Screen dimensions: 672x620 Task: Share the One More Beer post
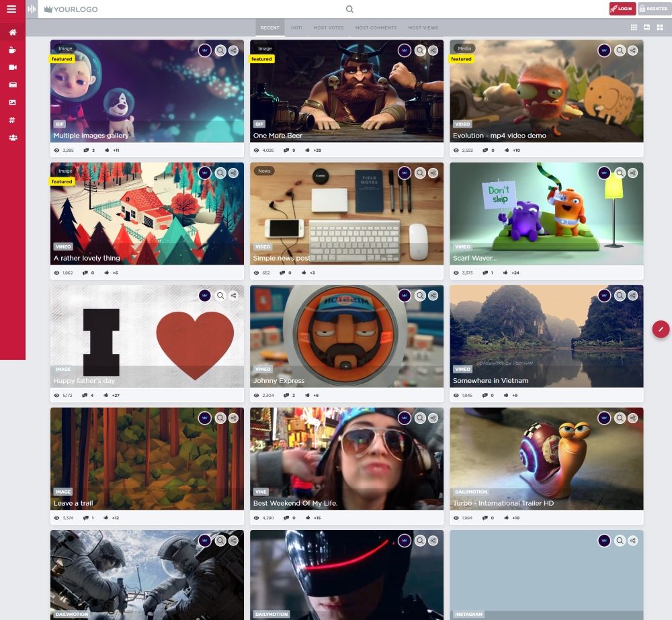(433, 50)
